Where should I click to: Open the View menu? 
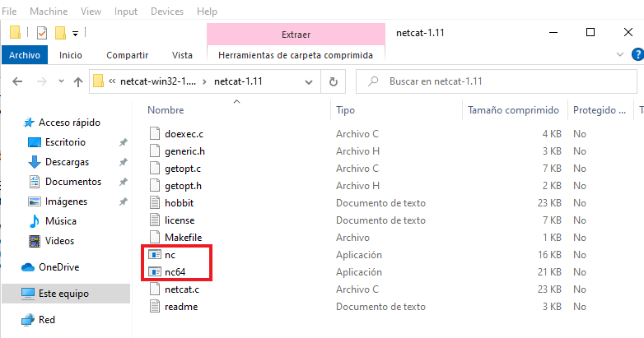pyautogui.click(x=91, y=11)
